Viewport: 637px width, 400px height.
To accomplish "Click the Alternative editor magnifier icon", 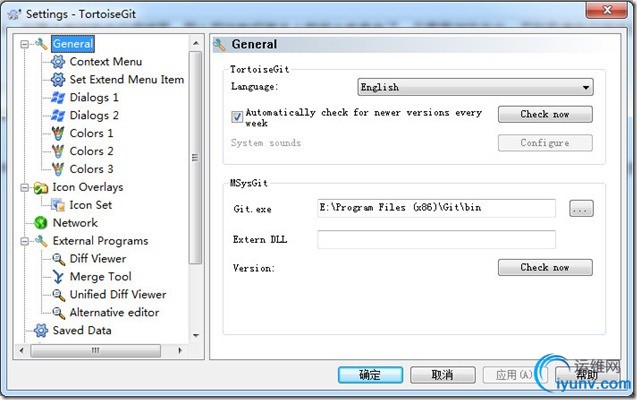I will (58, 312).
